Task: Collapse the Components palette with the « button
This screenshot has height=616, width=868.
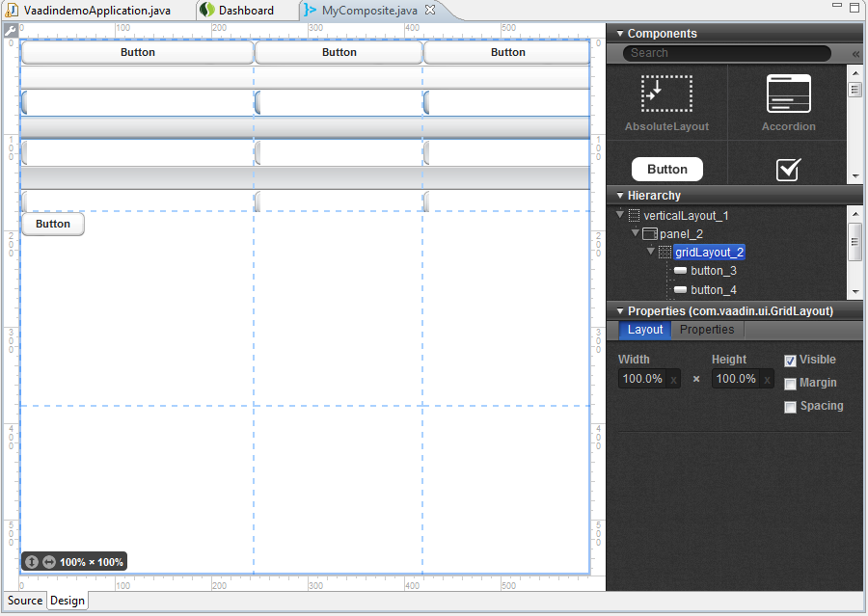Action: point(854,53)
